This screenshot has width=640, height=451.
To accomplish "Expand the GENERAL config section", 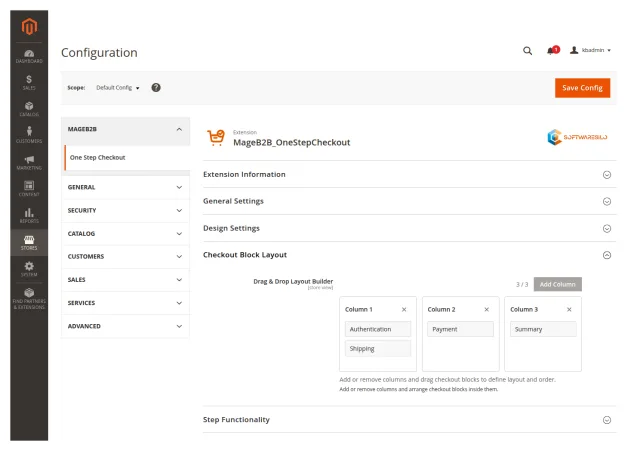I will 125,187.
